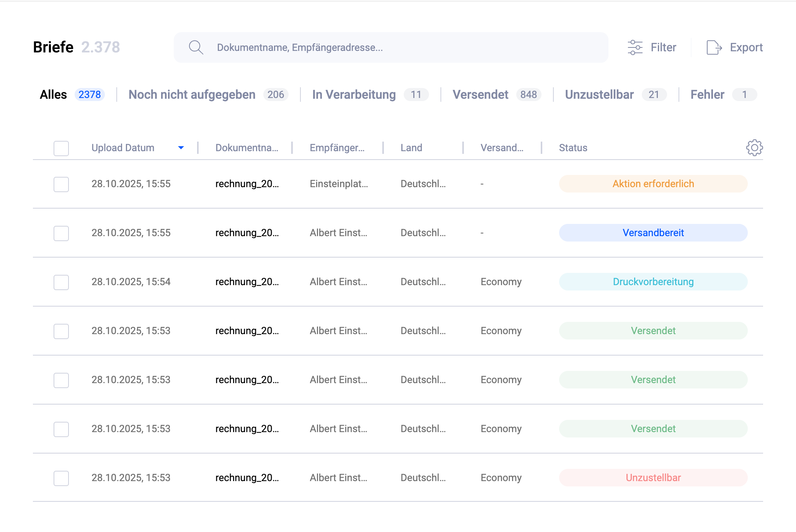This screenshot has width=796, height=532.
Task: Click the Status column header
Action: pyautogui.click(x=573, y=148)
